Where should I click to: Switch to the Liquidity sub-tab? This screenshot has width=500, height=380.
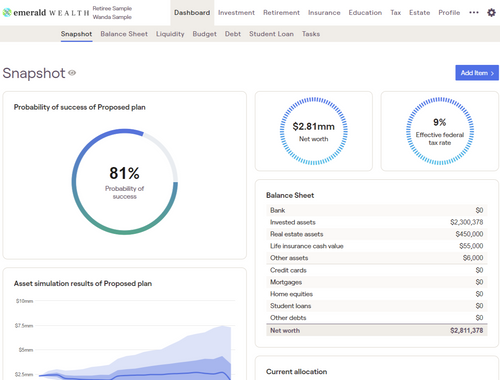[170, 34]
